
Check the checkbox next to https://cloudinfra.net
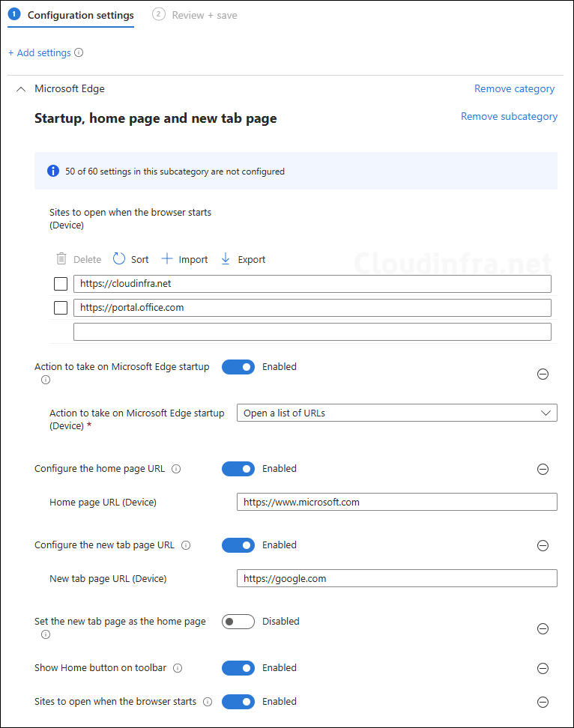pyautogui.click(x=61, y=283)
